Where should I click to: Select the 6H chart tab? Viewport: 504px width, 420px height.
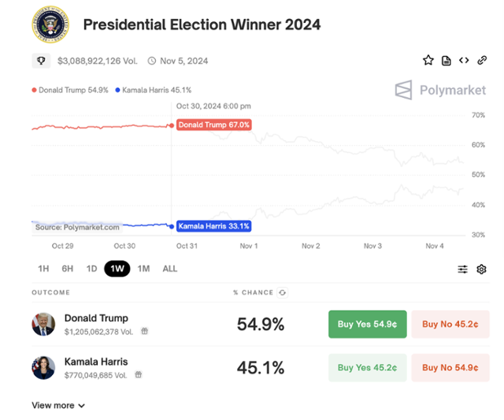point(68,269)
